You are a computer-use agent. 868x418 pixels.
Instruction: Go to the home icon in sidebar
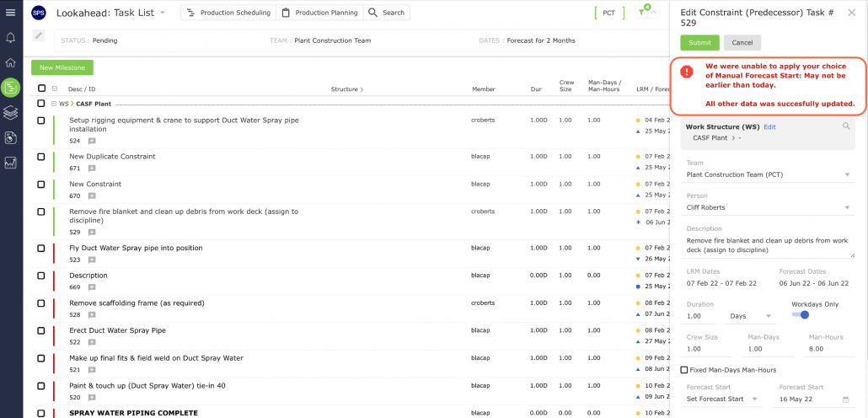click(x=10, y=62)
